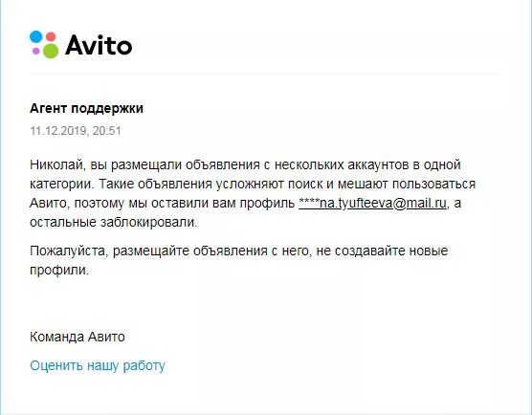The image size is (532, 415).
Task: Click the phrase остальные заблокировали
Action: click(x=114, y=223)
